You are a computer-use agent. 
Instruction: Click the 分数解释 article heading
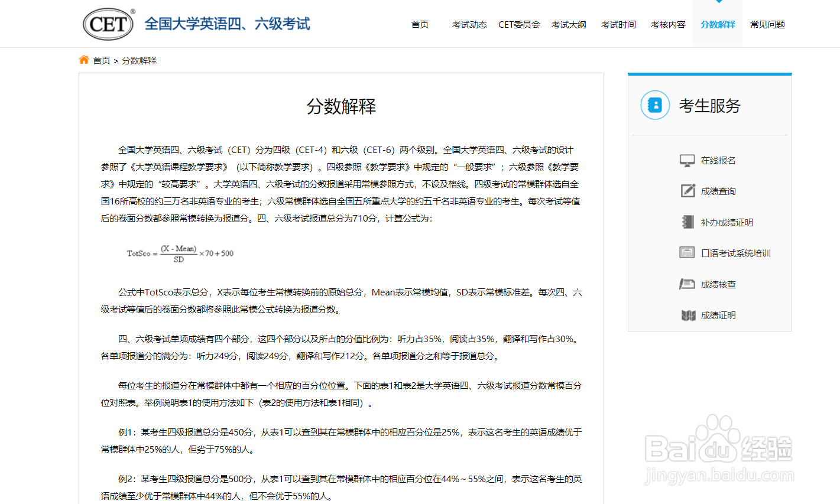(x=341, y=106)
